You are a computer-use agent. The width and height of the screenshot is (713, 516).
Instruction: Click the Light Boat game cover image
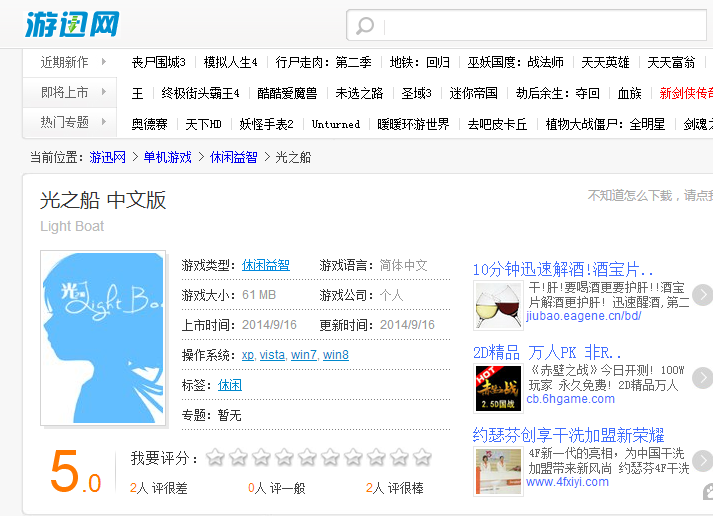click(103, 338)
